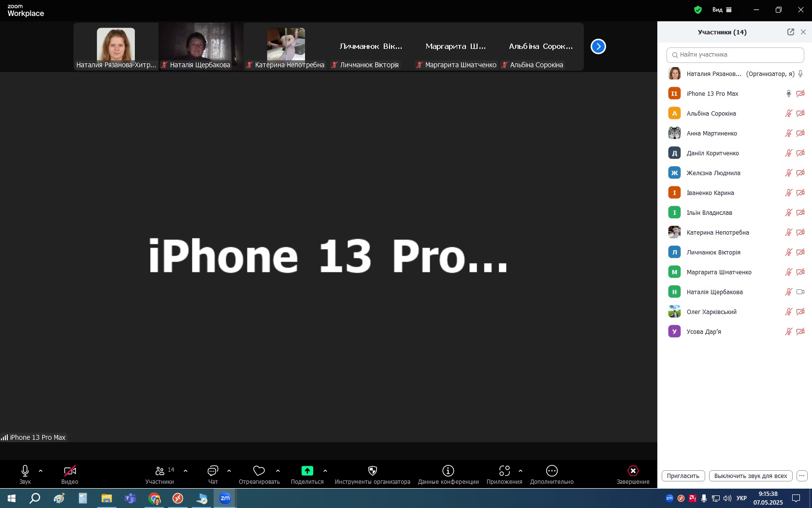Open Host tools shield icon
Viewport: 812px width, 508px height.
[x=372, y=471]
